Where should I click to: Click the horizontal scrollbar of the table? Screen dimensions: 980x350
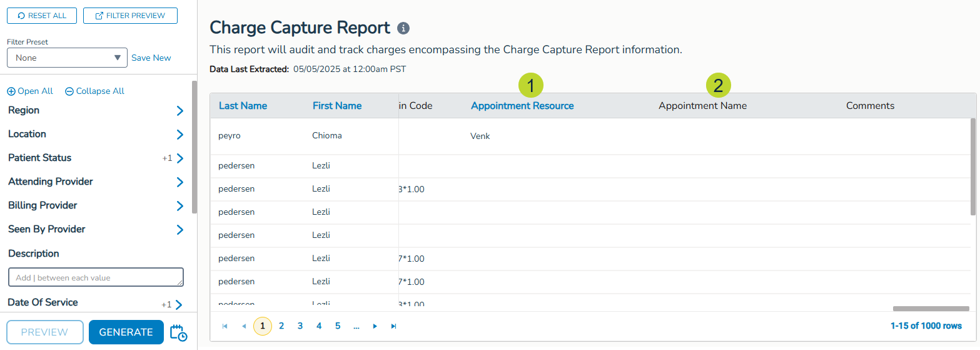(931, 308)
